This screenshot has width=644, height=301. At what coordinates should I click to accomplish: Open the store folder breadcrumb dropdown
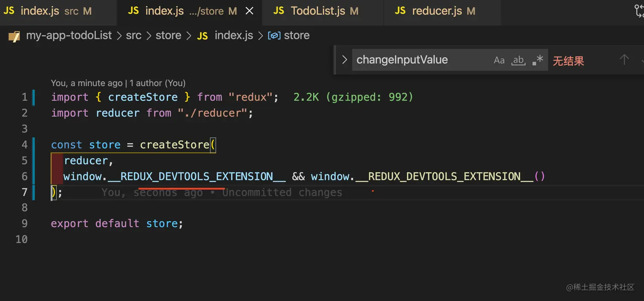168,35
